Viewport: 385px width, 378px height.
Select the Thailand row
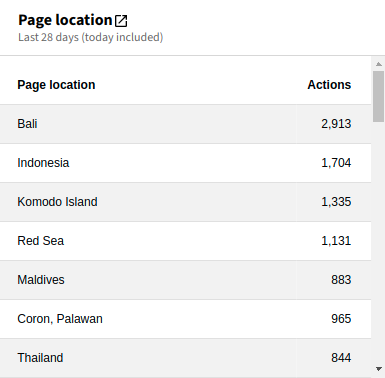(x=185, y=358)
